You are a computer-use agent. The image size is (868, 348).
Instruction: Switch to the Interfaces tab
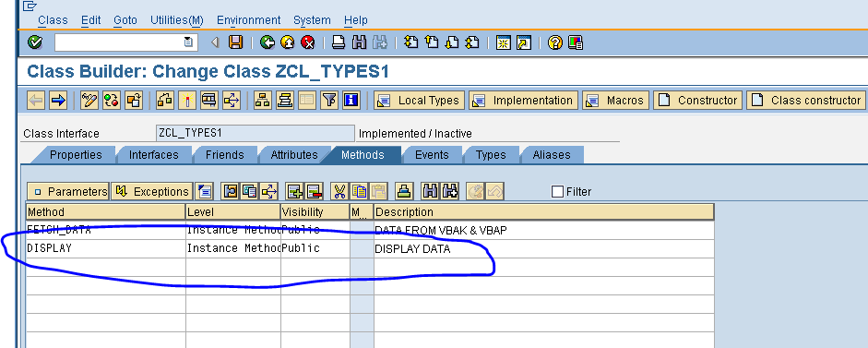154,155
